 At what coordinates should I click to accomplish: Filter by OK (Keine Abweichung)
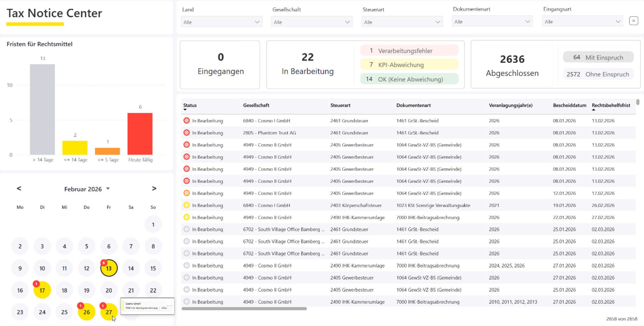[409, 79]
